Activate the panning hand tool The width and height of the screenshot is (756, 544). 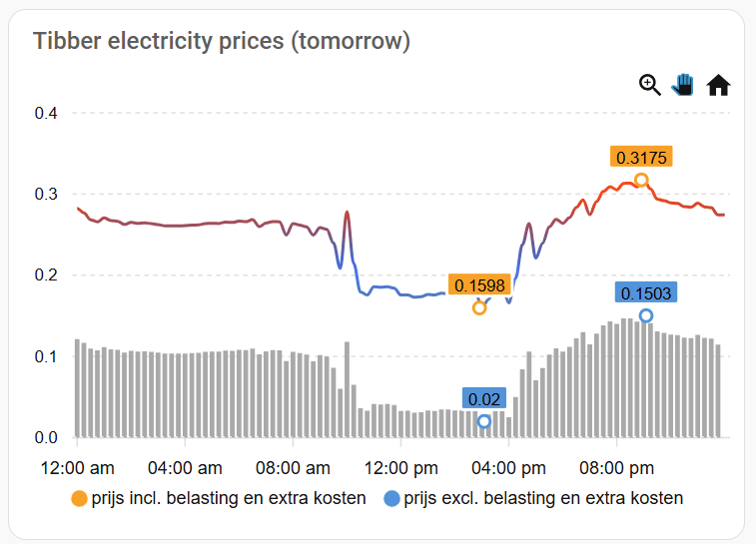683,85
